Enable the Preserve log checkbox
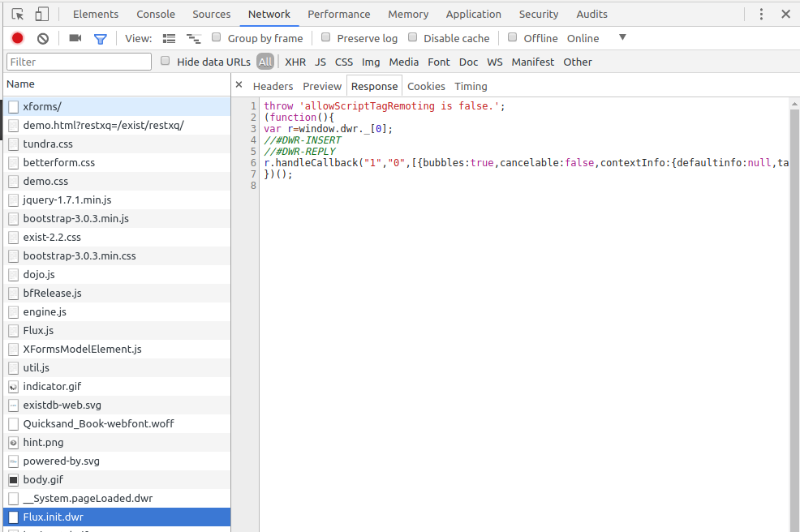Image resolution: width=800 pixels, height=532 pixels. point(325,37)
